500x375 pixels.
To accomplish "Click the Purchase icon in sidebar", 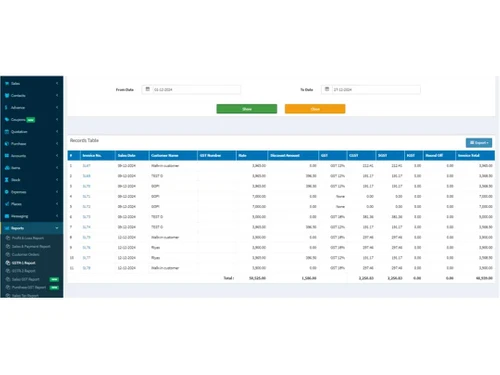I will [x=7, y=144].
